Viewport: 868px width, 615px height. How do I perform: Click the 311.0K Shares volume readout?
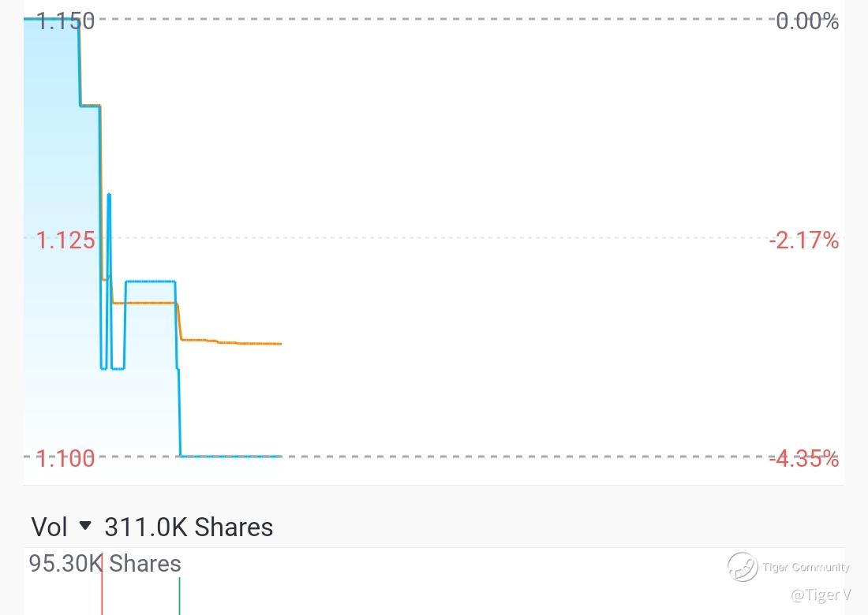[x=189, y=527]
